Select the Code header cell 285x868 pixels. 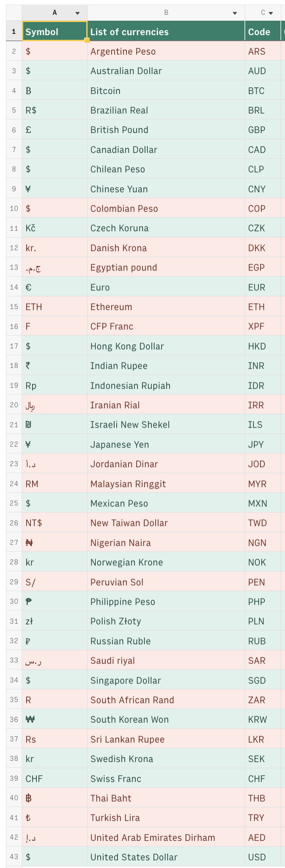click(263, 32)
